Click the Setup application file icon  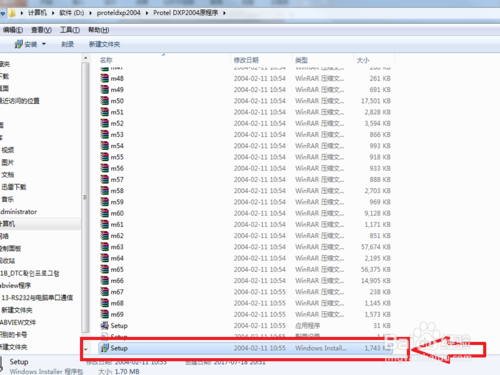[105, 325]
